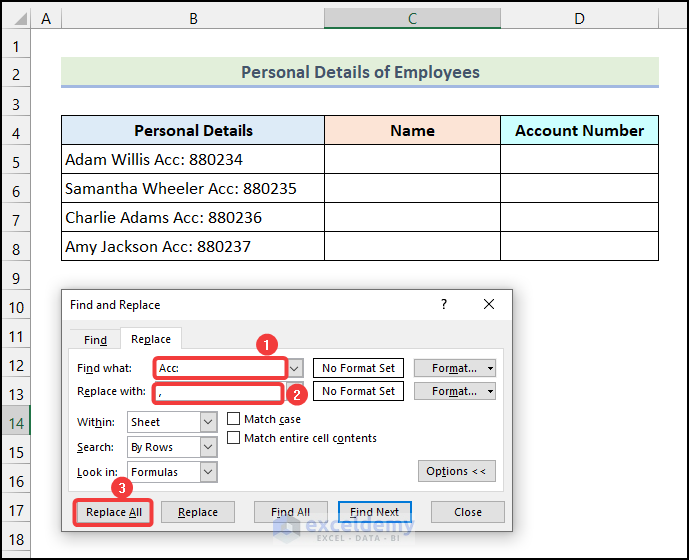Click the Replace All button
Screen dimensions: 689x560
coord(113,512)
